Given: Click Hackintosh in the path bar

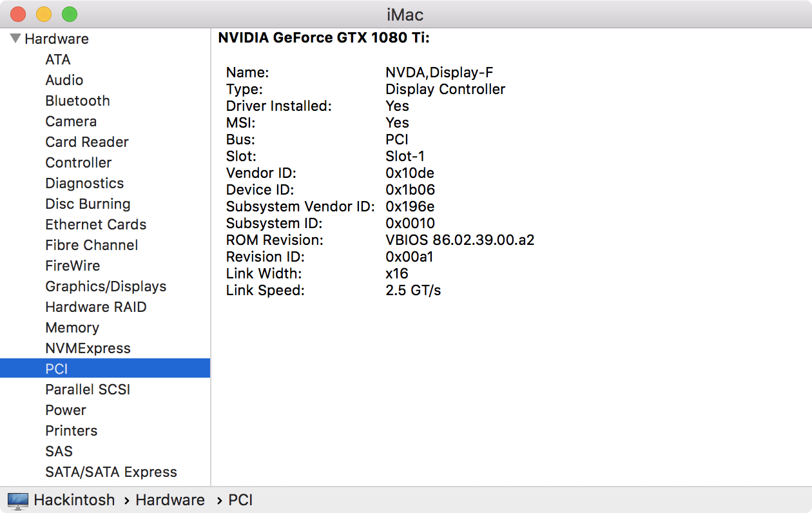Looking at the screenshot, I should point(74,500).
